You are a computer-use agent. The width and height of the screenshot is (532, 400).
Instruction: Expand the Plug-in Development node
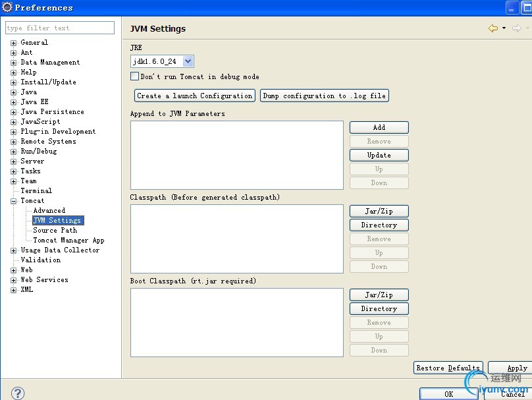point(14,132)
